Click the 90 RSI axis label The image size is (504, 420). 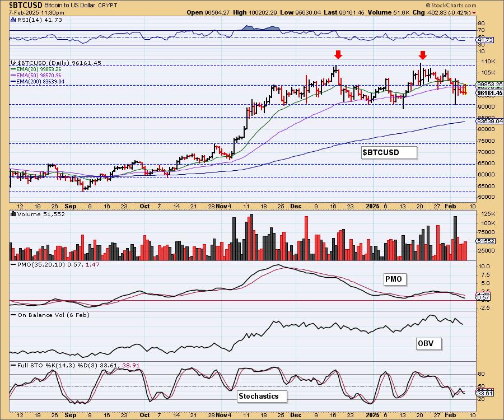(x=482, y=23)
